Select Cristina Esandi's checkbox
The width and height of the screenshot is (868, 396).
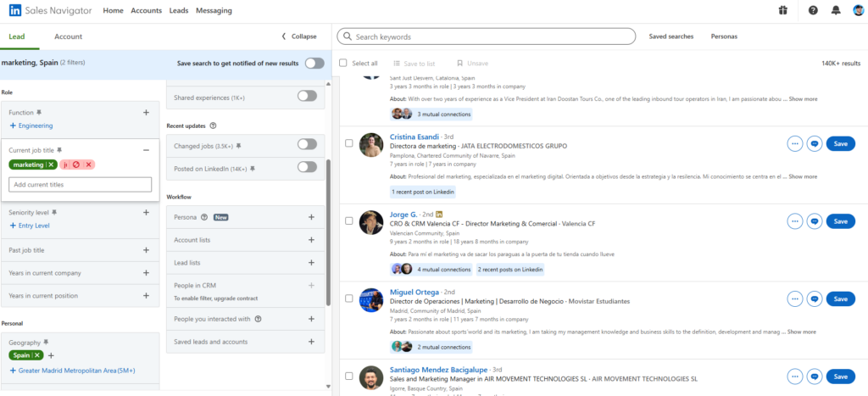pyautogui.click(x=348, y=143)
